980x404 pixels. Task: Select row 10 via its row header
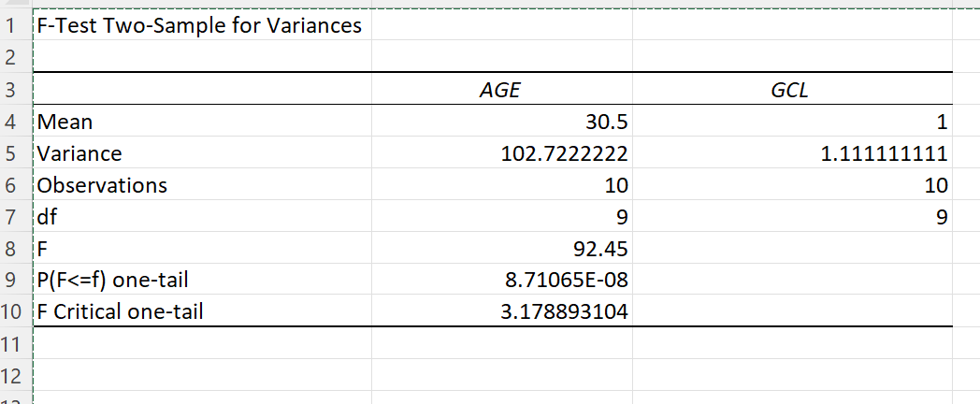(x=16, y=310)
